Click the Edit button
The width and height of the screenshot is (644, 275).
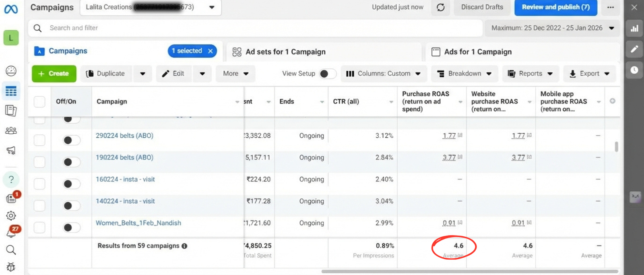pyautogui.click(x=174, y=74)
